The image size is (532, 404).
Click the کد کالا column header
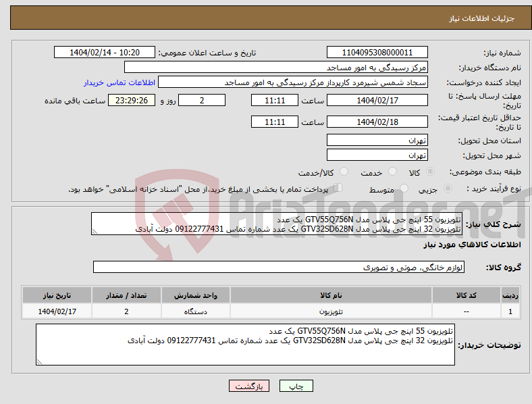point(467,295)
